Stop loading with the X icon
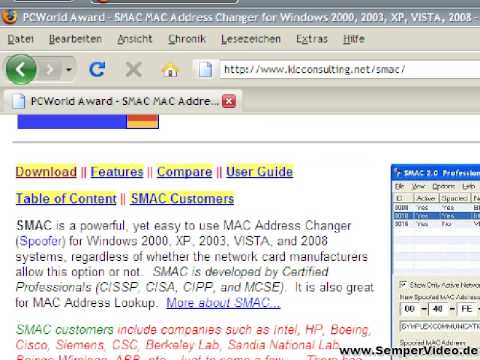This screenshot has width=480, height=360. (x=134, y=70)
